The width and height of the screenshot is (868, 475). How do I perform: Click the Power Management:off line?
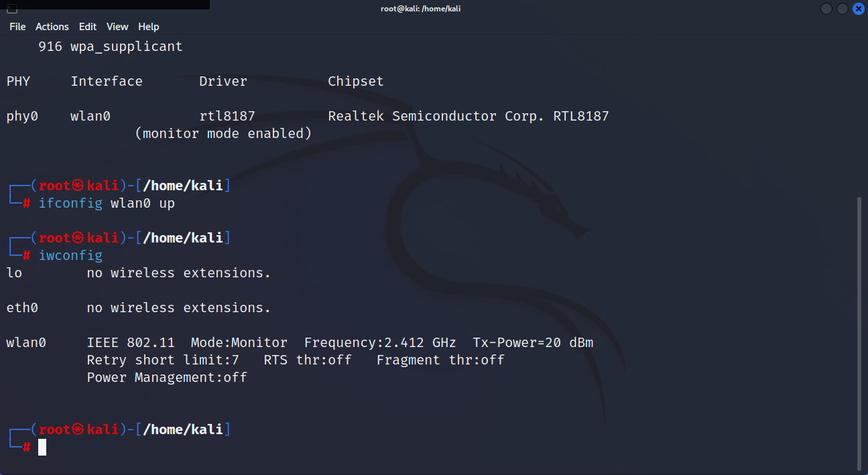click(x=167, y=378)
